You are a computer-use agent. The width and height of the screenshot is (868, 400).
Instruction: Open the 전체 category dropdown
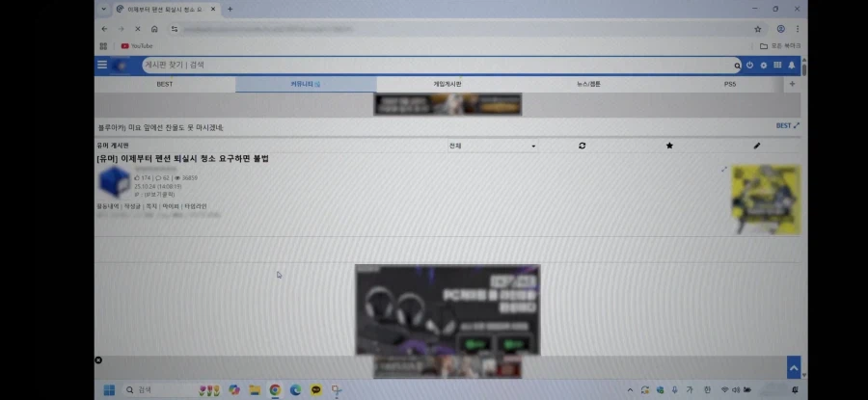pos(492,146)
